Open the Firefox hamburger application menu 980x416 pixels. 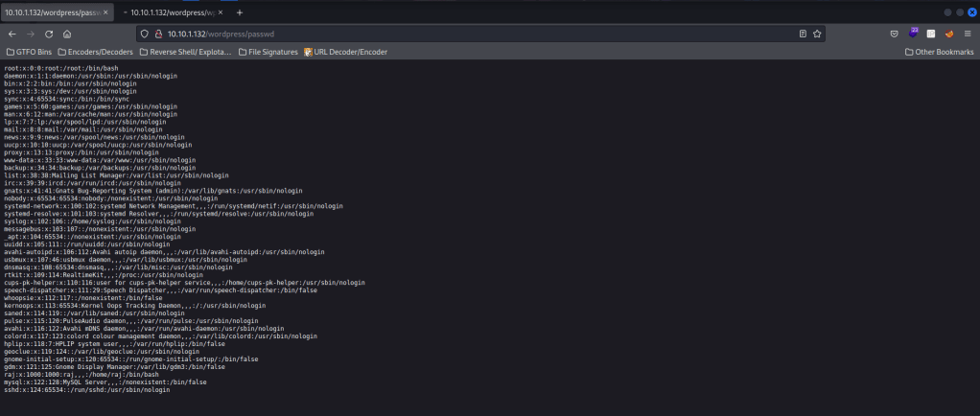pyautogui.click(x=968, y=33)
